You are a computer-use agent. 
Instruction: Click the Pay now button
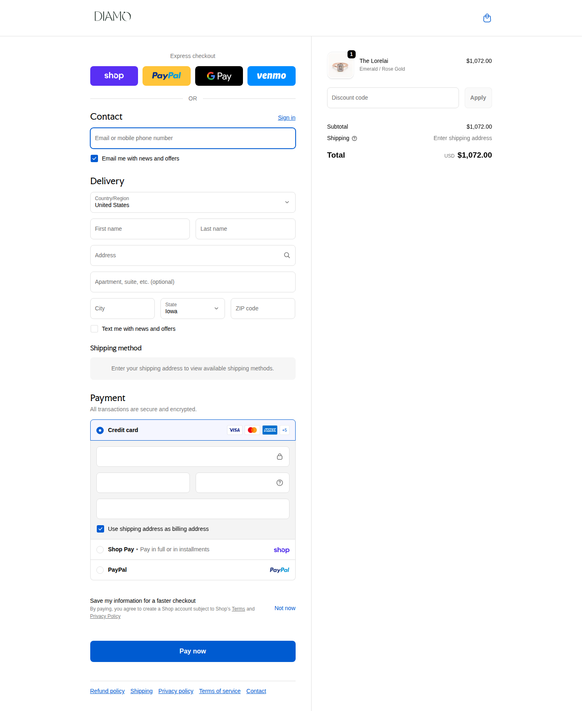pos(193,651)
